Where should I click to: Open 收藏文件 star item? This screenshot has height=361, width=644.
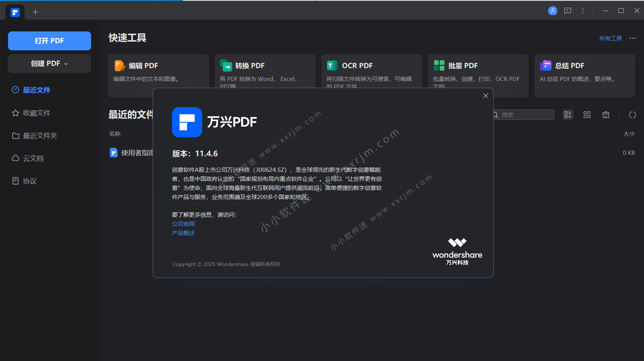click(x=36, y=113)
